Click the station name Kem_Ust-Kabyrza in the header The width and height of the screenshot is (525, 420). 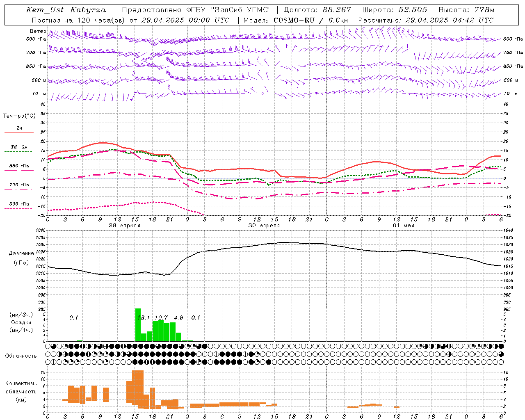[x=66, y=10]
